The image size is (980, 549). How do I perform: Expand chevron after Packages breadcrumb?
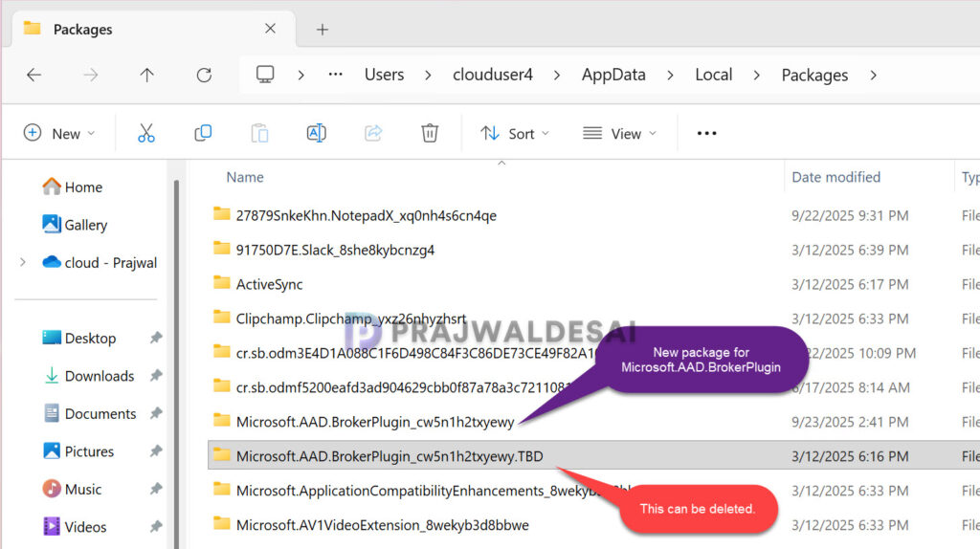pyautogui.click(x=873, y=75)
